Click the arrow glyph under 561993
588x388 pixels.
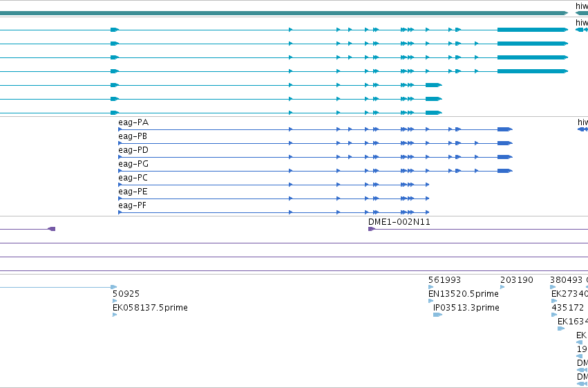(x=431, y=287)
